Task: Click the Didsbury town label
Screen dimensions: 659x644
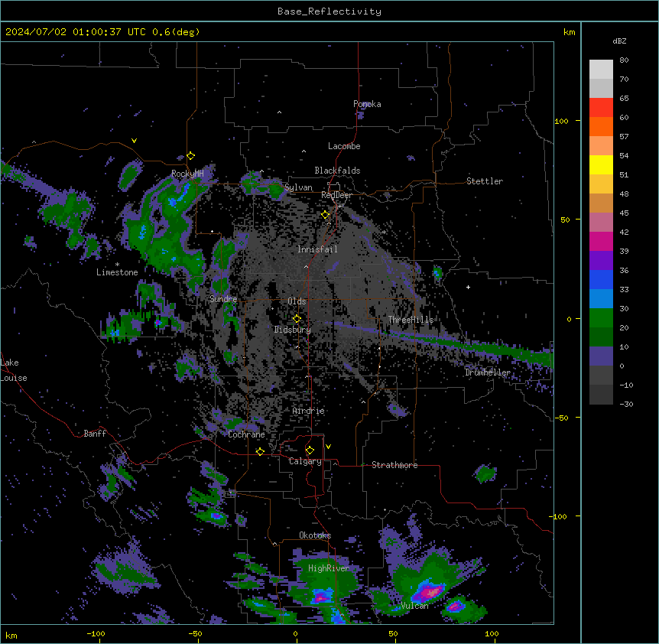Action: 293,330
